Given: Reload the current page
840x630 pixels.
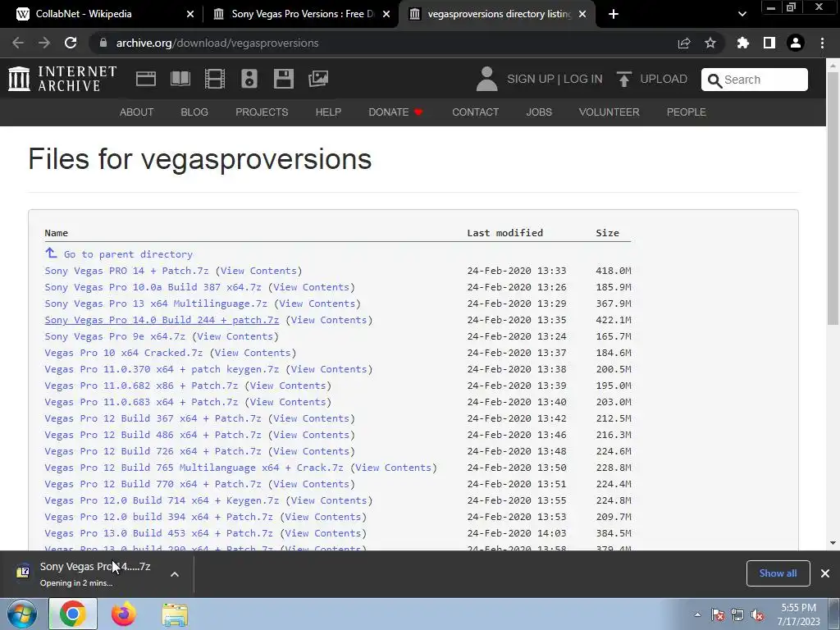Looking at the screenshot, I should 71,43.
